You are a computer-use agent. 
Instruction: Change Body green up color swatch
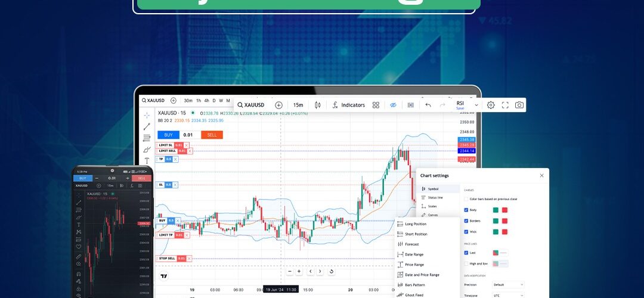coord(496,210)
